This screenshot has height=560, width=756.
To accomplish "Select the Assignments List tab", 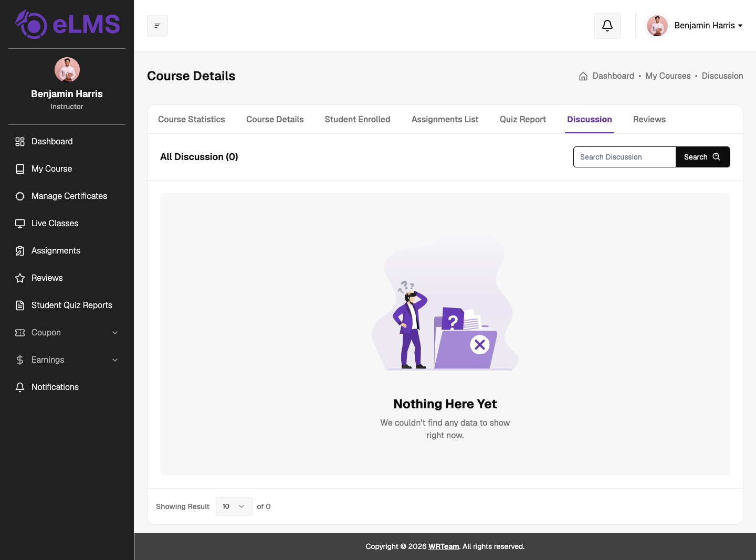I will pos(445,120).
